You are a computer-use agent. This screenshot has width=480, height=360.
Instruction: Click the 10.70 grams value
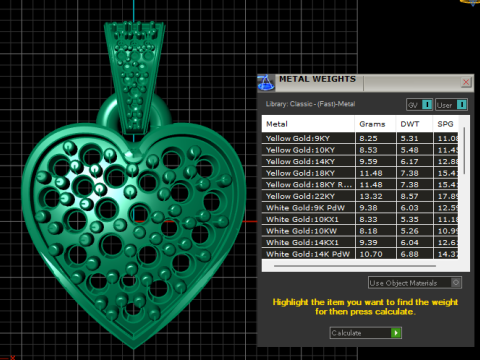pyautogui.click(x=371, y=254)
